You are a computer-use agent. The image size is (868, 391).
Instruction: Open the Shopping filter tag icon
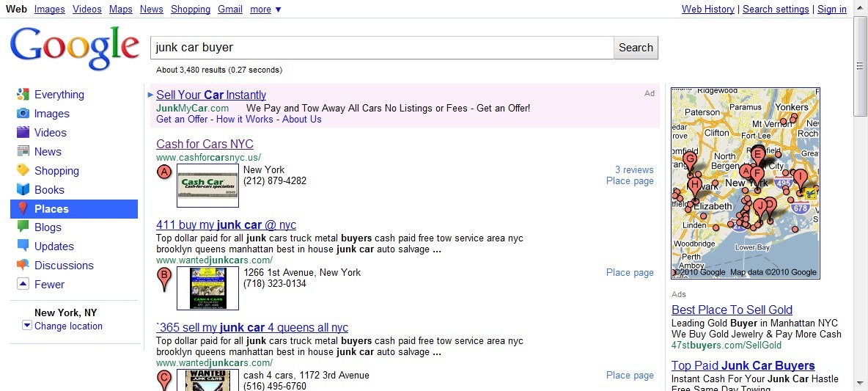point(23,171)
